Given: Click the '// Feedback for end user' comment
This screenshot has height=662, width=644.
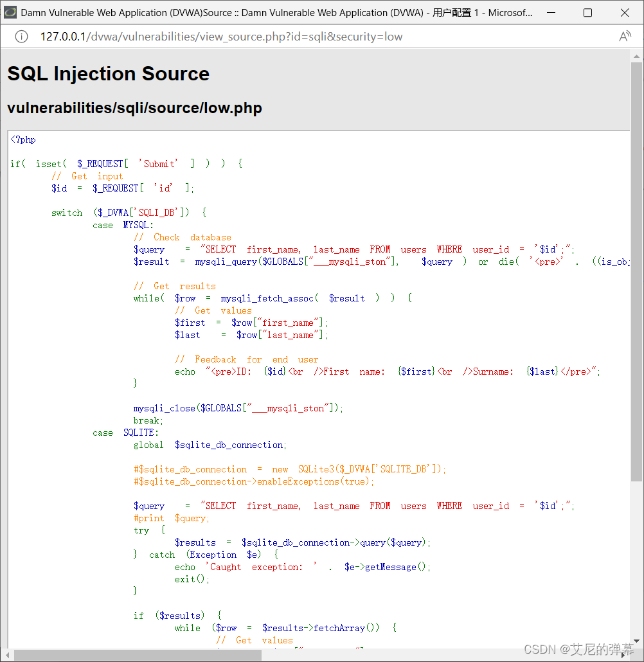Looking at the screenshot, I should point(247,360).
